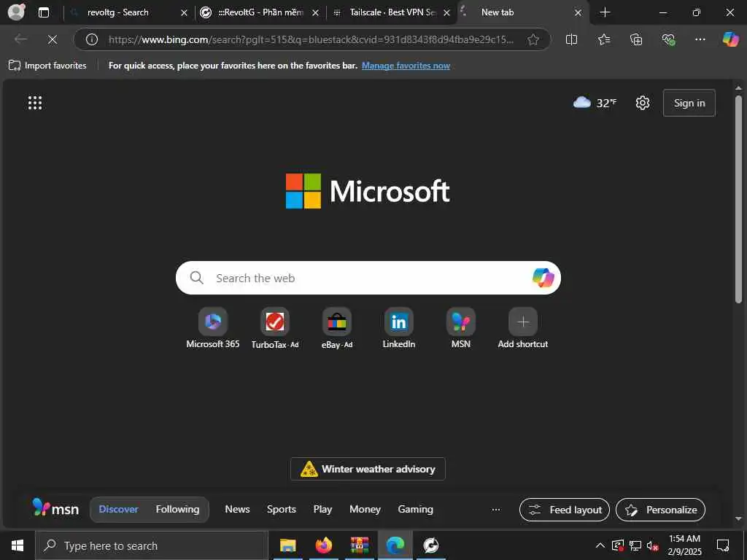Open News category in feed
Screen dimensions: 747x560
(x=237, y=509)
